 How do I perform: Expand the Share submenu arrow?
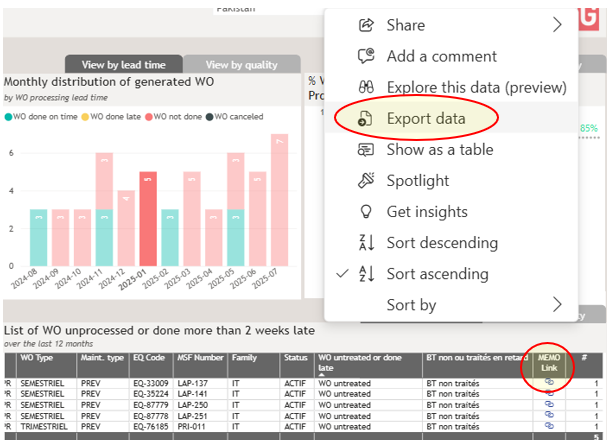coord(557,25)
